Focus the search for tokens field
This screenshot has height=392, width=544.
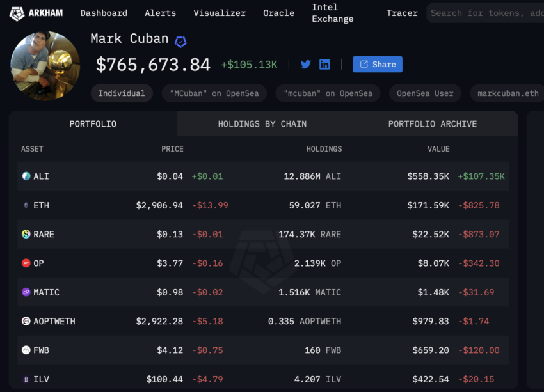click(485, 13)
